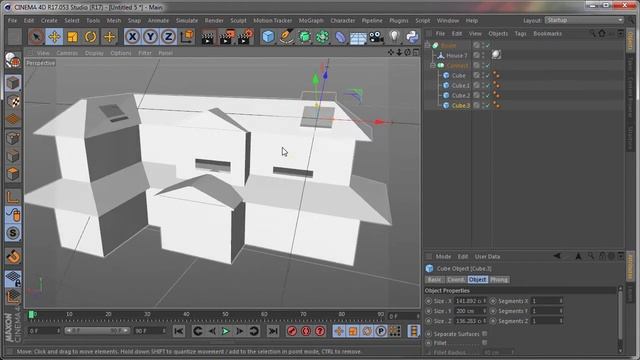
Task: Open Objects menu in Object Manager
Action: (498, 33)
